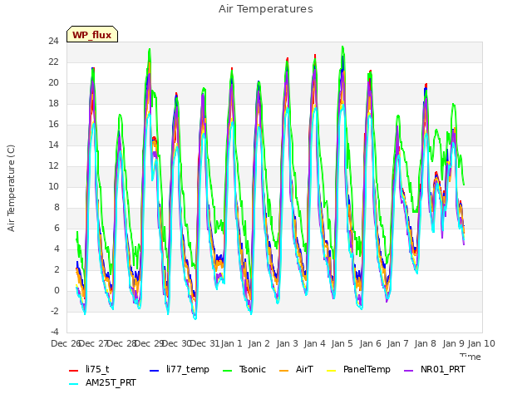The width and height of the screenshot is (532, 399).
Task: Click the WP_flux label box
Action: click(x=92, y=34)
